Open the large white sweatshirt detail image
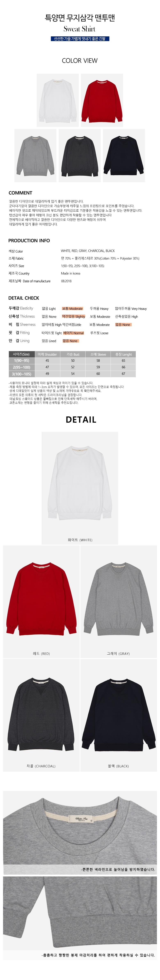 [80, 488]
